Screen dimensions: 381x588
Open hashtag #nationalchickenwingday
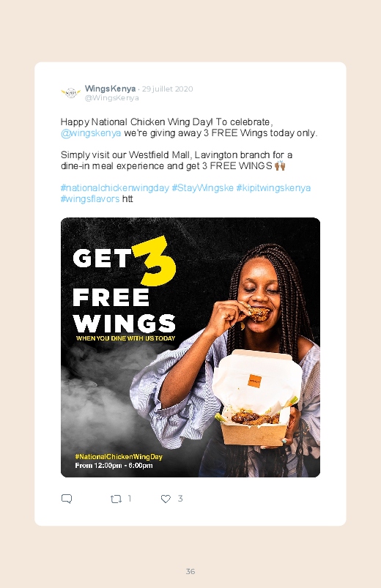click(x=115, y=188)
